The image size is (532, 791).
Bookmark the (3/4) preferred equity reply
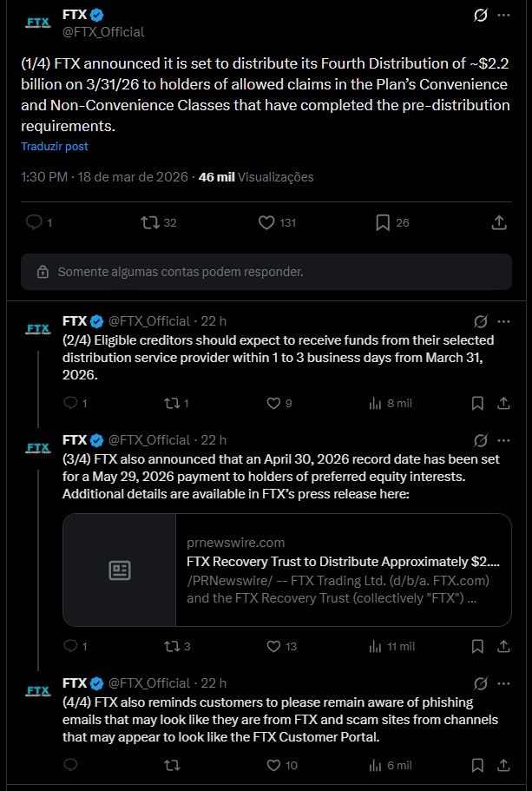[477, 646]
